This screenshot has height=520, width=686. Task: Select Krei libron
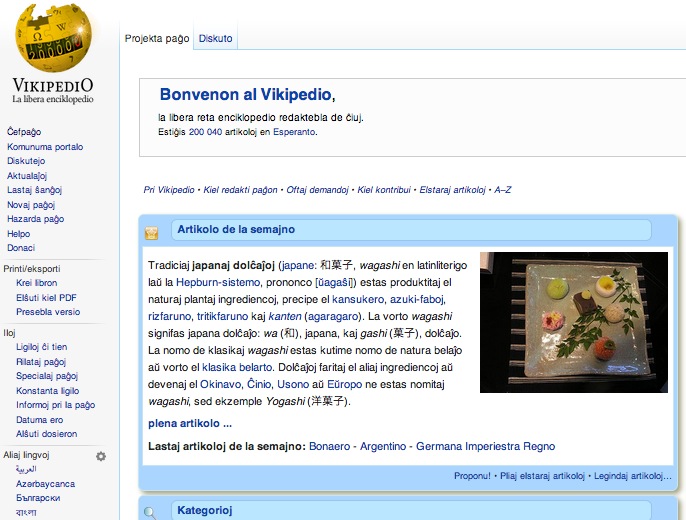[37, 283]
